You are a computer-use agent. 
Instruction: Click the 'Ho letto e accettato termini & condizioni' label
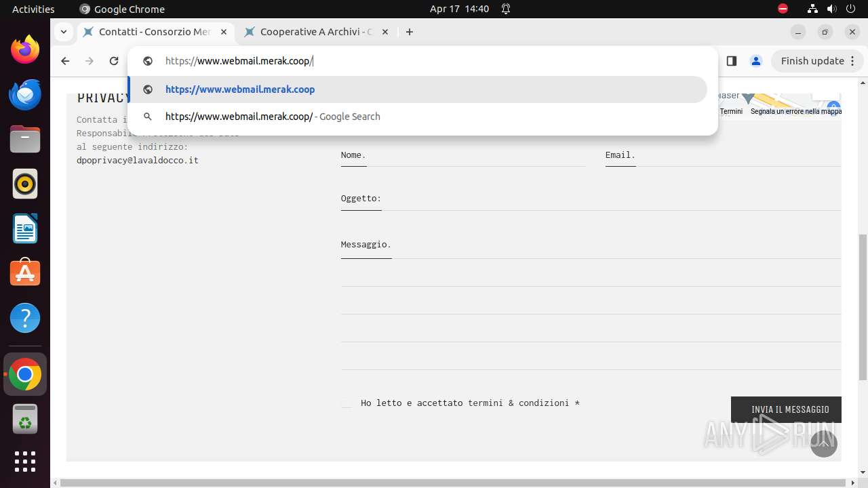470,403
